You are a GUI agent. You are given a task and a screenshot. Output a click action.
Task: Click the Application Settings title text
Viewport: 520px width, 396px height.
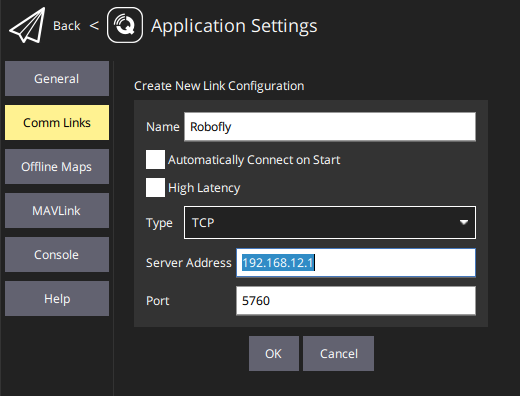(x=234, y=26)
